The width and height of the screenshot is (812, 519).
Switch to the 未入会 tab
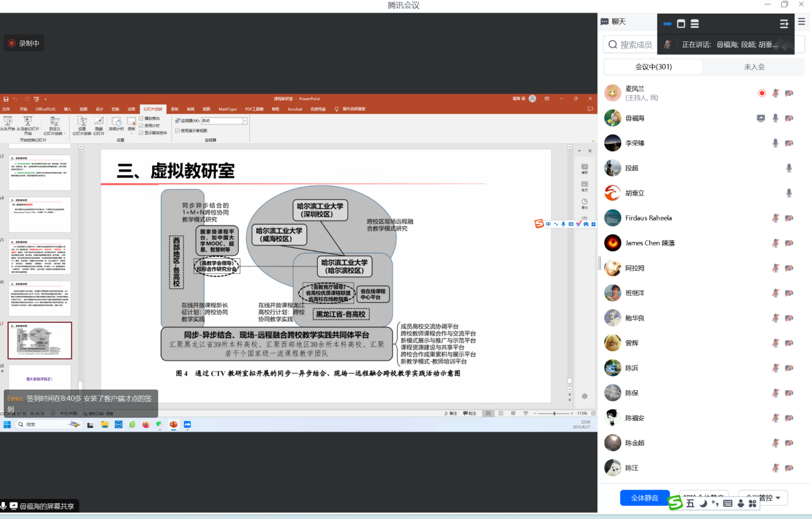(754, 67)
